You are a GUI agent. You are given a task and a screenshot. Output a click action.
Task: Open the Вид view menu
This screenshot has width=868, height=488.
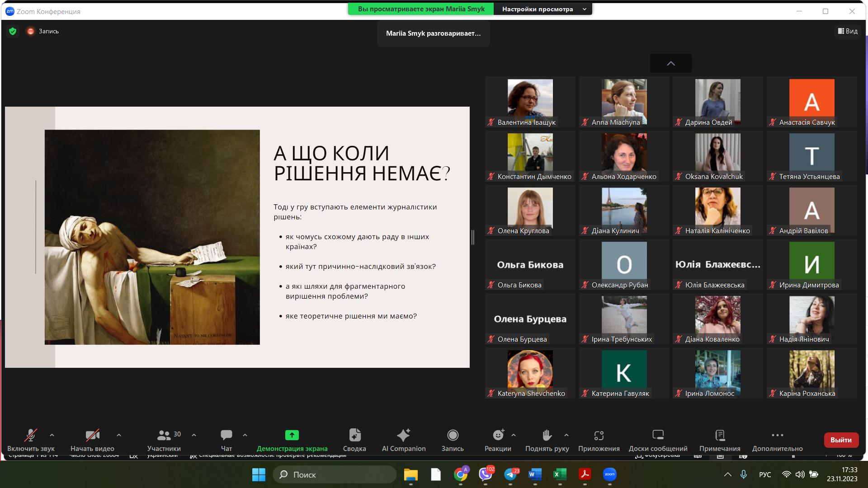[x=848, y=31]
